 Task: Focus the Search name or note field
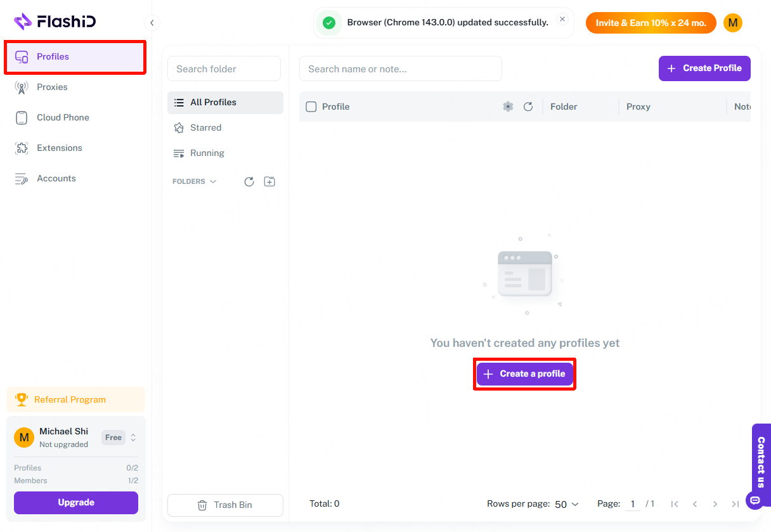(400, 68)
